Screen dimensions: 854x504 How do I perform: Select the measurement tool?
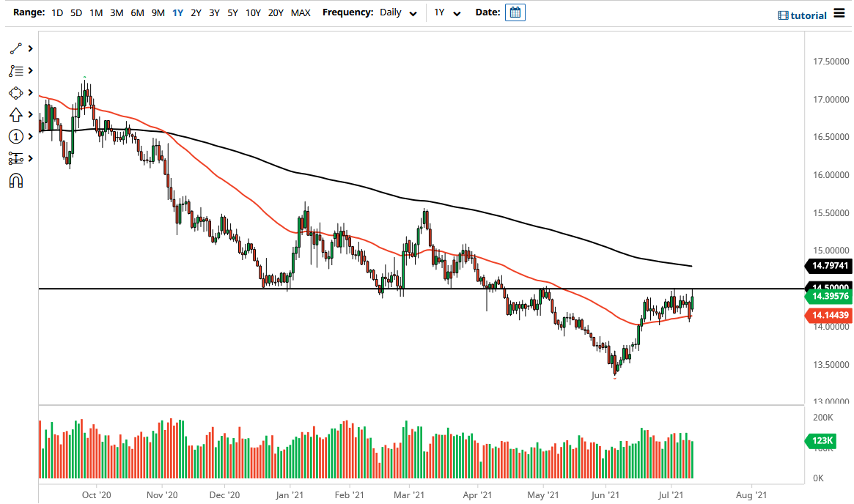[16, 158]
